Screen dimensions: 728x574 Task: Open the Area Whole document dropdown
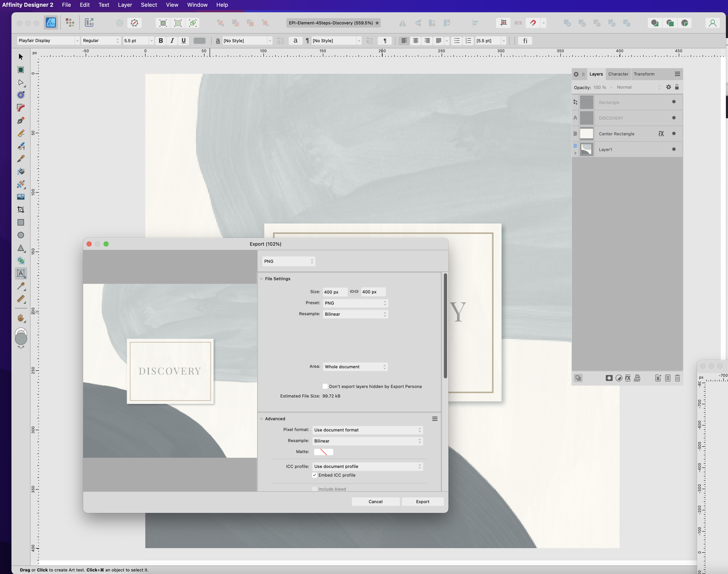point(355,367)
